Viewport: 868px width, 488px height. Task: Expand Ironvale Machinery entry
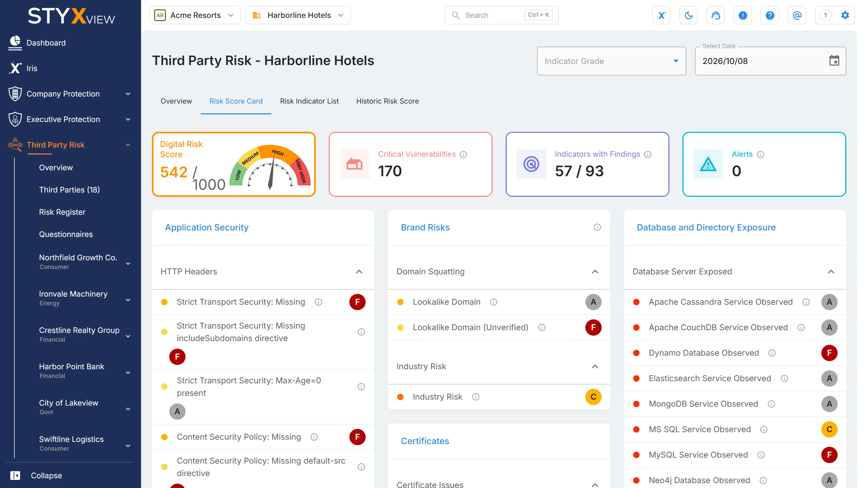click(128, 300)
